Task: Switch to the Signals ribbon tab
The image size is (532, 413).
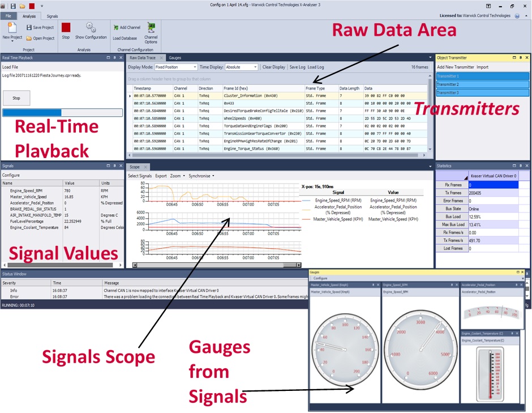Action: pos(53,16)
